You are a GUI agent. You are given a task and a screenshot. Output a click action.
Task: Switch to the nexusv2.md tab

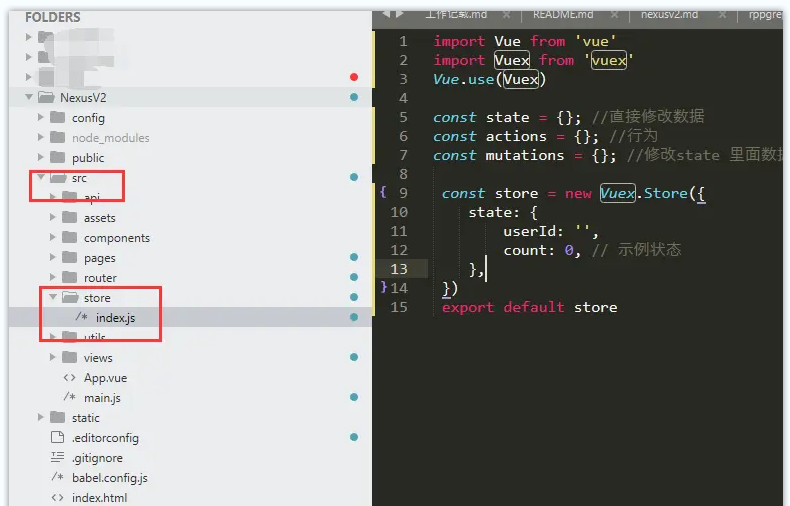click(672, 15)
